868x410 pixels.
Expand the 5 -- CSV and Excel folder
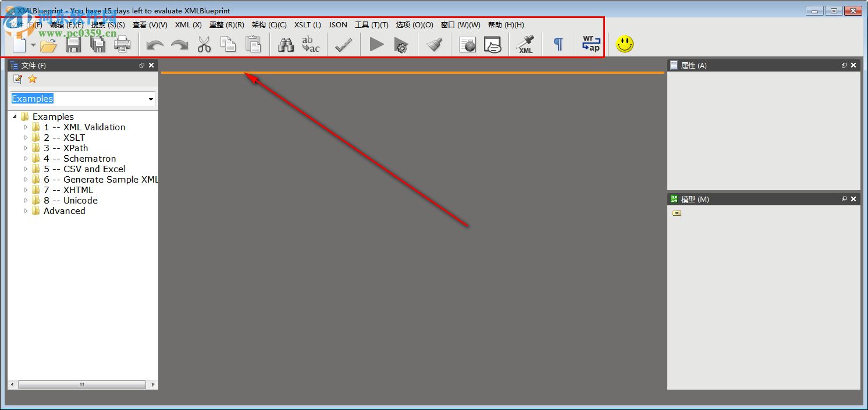[x=26, y=169]
